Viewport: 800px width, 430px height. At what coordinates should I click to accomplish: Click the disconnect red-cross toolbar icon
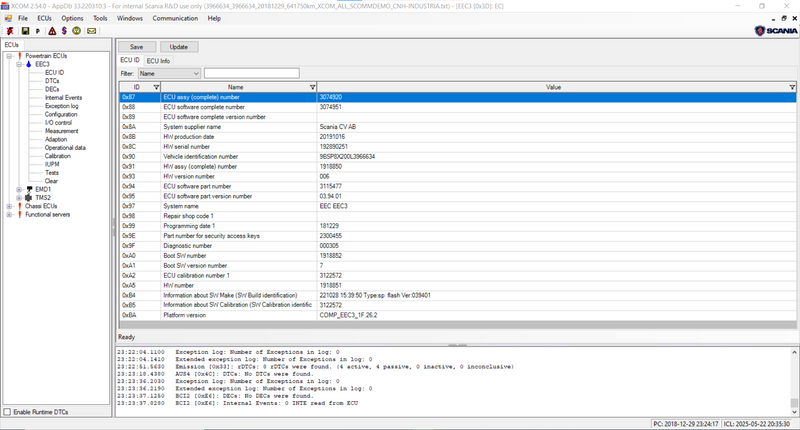click(10, 31)
